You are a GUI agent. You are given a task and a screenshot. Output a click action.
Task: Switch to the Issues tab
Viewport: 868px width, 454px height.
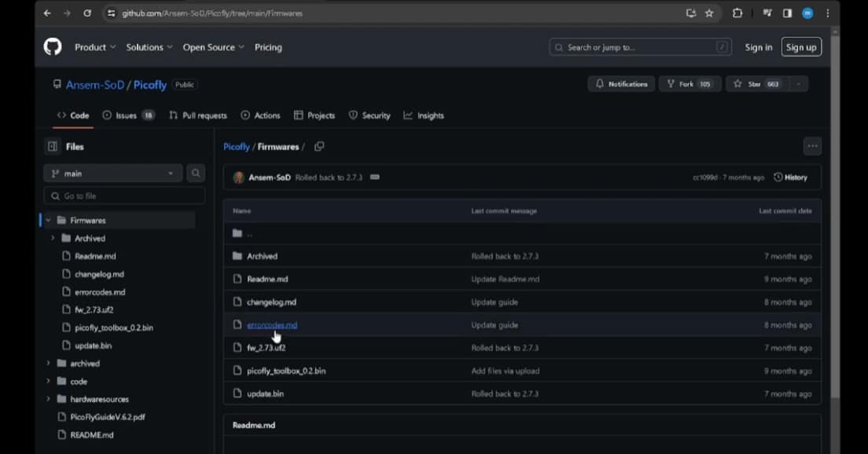[x=128, y=115]
